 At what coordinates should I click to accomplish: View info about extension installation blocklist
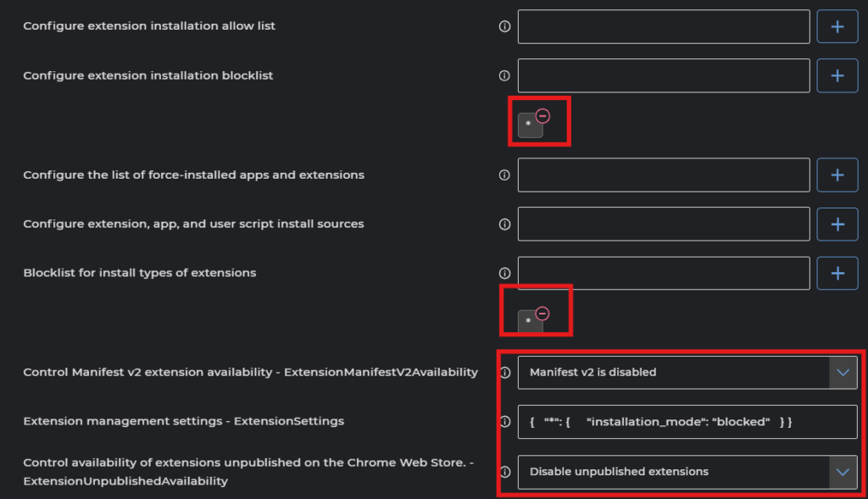505,76
